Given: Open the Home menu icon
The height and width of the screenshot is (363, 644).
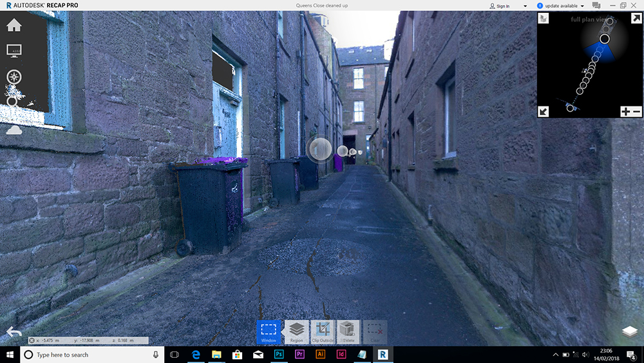Looking at the screenshot, I should 14,25.
